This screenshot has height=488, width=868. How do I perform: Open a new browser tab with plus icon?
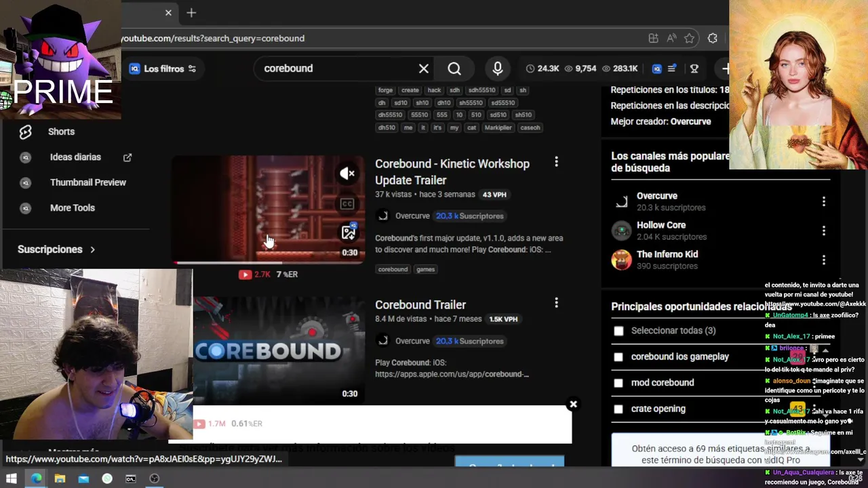191,13
